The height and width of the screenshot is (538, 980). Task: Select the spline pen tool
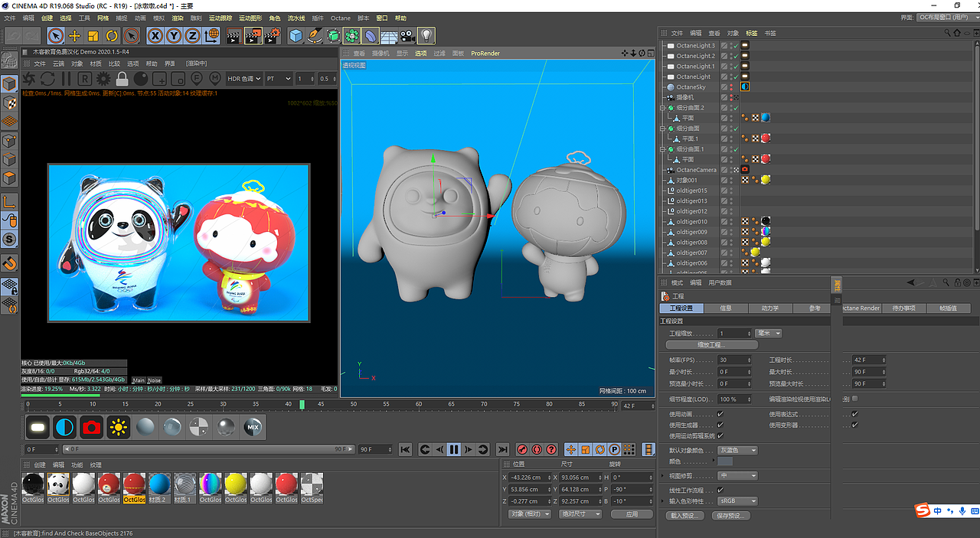click(x=315, y=35)
